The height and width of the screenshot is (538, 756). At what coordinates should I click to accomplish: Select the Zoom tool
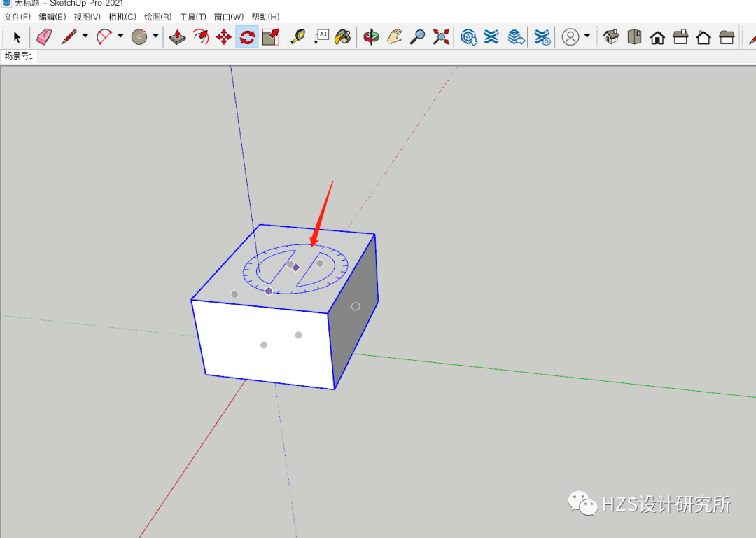[419, 36]
